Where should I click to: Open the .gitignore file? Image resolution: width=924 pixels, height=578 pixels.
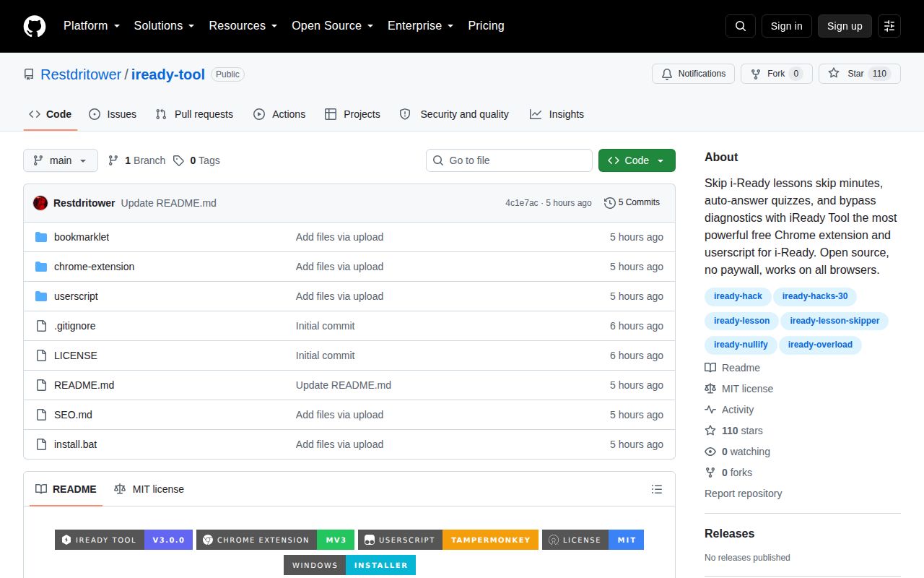(x=75, y=326)
